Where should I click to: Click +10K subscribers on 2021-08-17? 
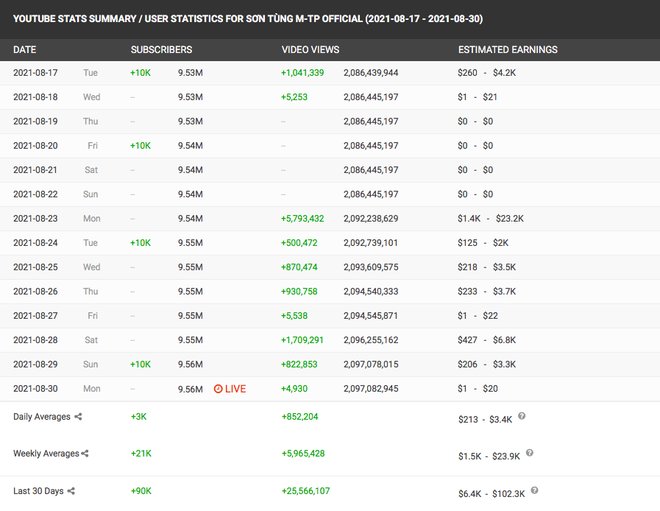(141, 73)
